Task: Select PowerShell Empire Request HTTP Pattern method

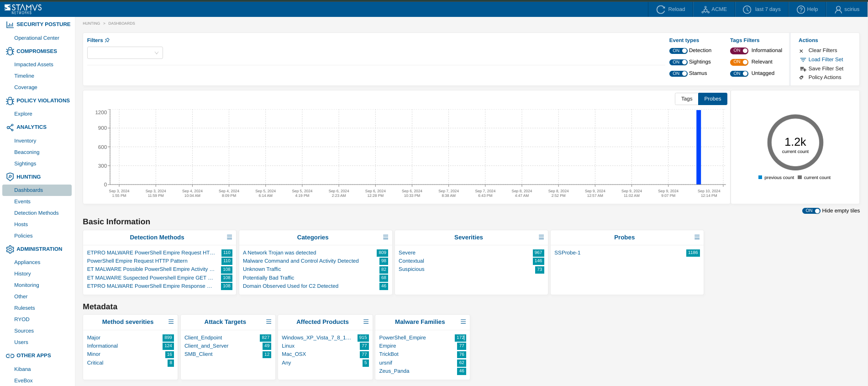Action: [x=137, y=261]
